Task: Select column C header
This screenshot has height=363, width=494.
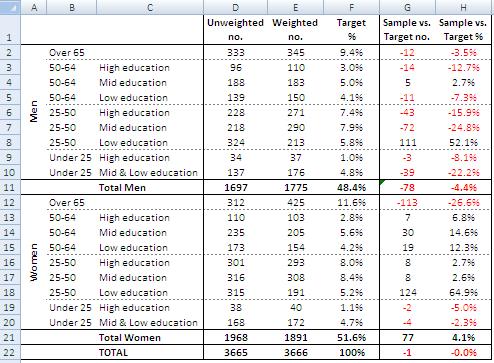Action: tap(150, 7)
